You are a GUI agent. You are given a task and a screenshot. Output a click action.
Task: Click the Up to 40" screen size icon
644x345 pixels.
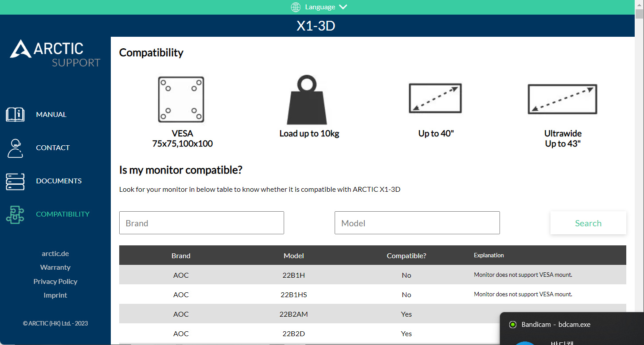[435, 98]
